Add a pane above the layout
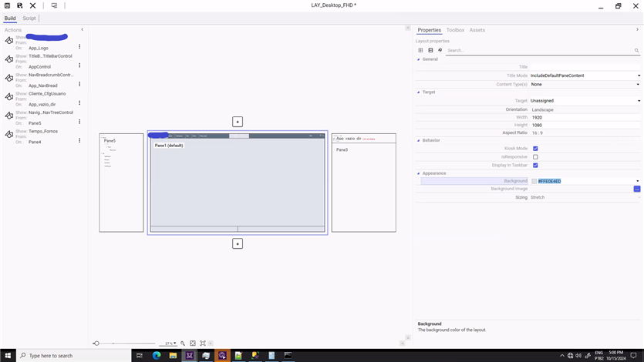644x362 pixels. 238,122
